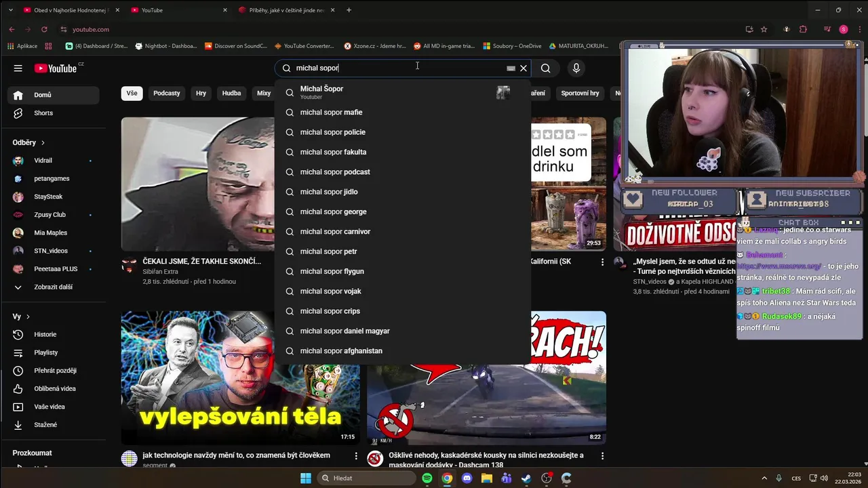868x488 pixels.
Task: Pick 'michal sopor vojak' from suggestions
Action: point(403,291)
